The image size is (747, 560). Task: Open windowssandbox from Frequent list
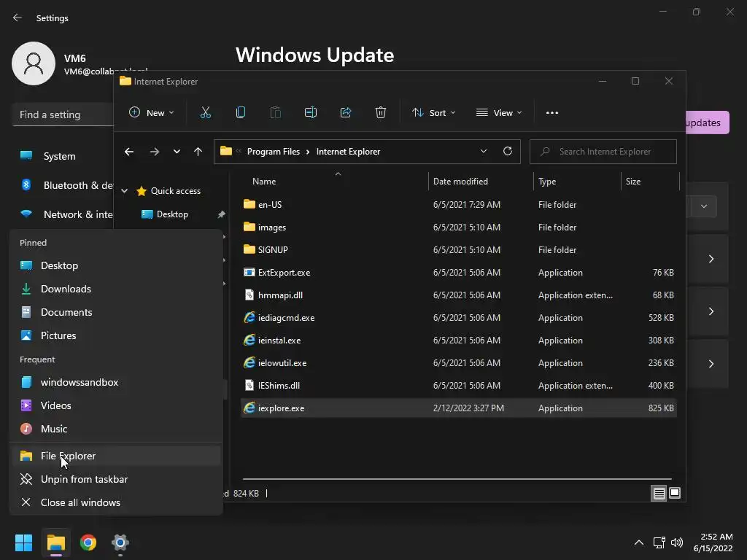coord(116,382)
